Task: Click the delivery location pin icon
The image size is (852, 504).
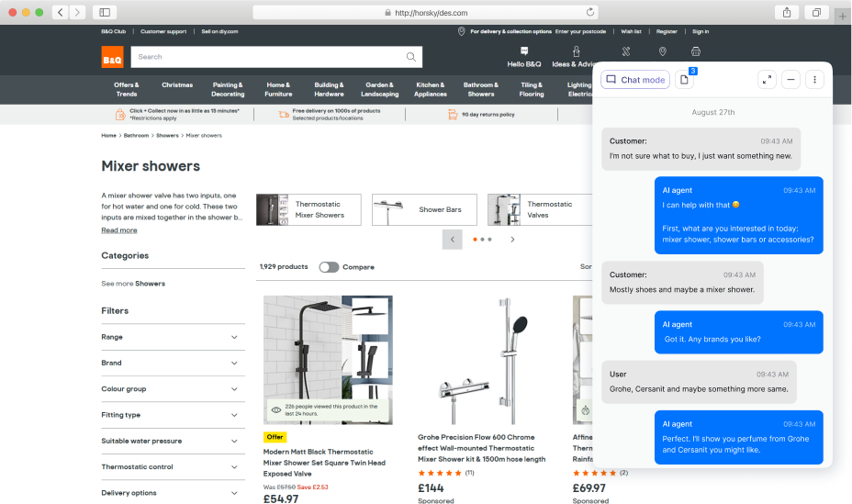Action: [461, 31]
